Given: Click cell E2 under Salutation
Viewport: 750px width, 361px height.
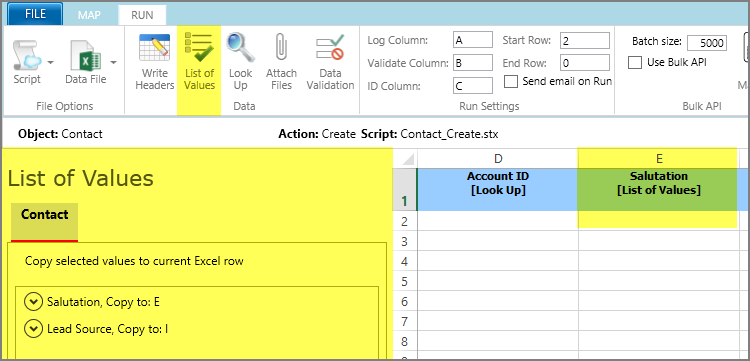Looking at the screenshot, I should click(658, 221).
